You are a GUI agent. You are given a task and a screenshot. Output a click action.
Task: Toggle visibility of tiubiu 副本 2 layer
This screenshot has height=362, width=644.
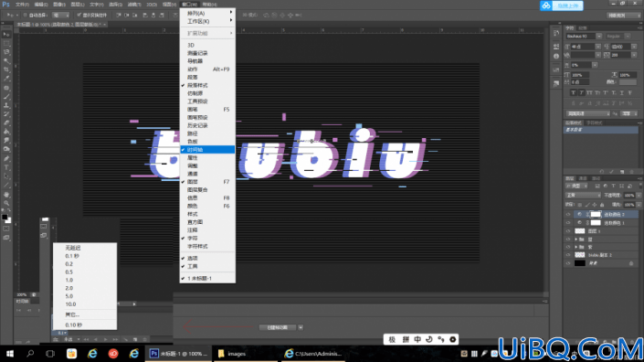(568, 255)
